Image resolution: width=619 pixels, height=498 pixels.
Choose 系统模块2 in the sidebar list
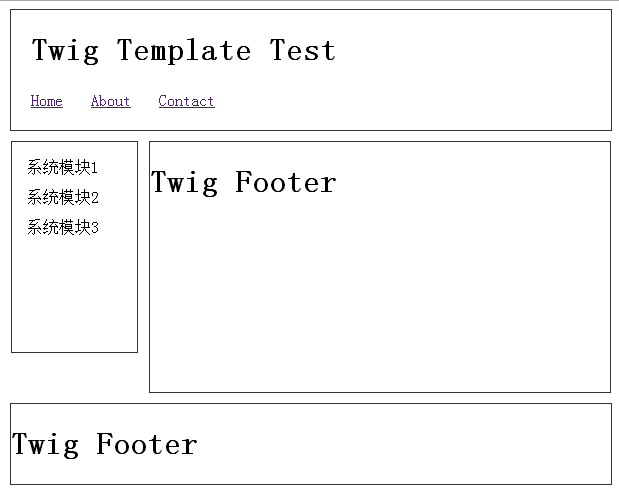pos(63,197)
